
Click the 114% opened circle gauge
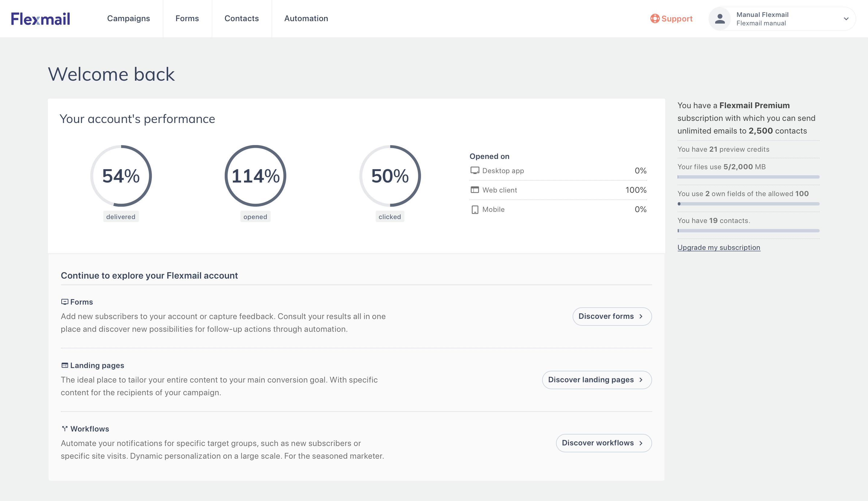pyautogui.click(x=255, y=176)
